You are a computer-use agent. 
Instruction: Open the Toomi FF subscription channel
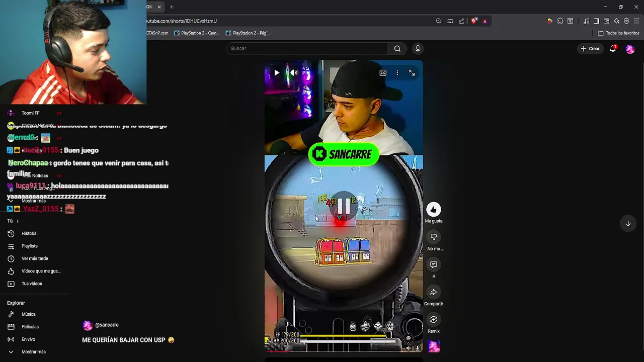click(x=30, y=113)
